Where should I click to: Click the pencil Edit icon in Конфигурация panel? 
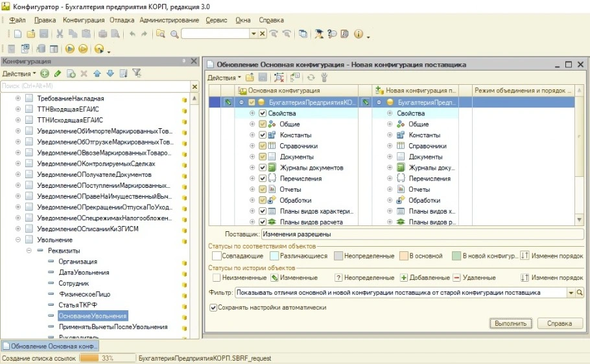pos(58,74)
